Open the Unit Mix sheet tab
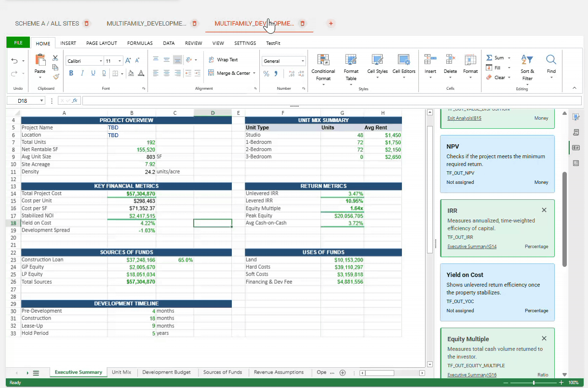This screenshot has width=588, height=388. tap(121, 372)
